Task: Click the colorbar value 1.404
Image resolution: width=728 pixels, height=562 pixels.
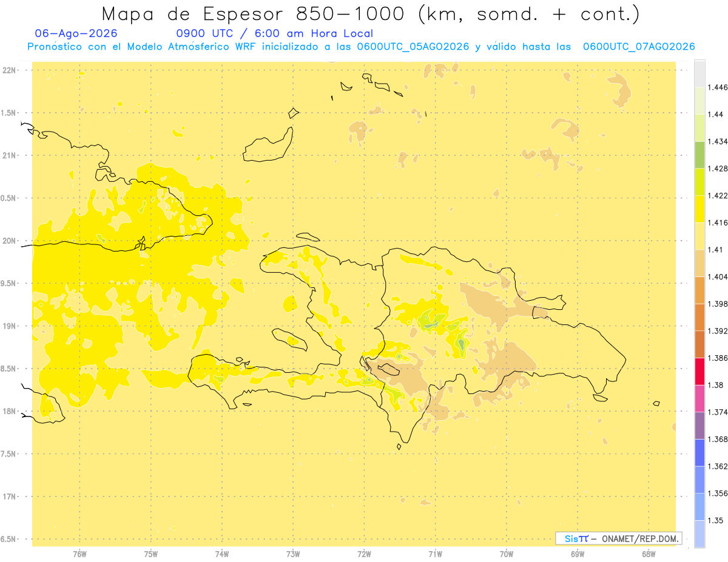Action: tap(718, 276)
